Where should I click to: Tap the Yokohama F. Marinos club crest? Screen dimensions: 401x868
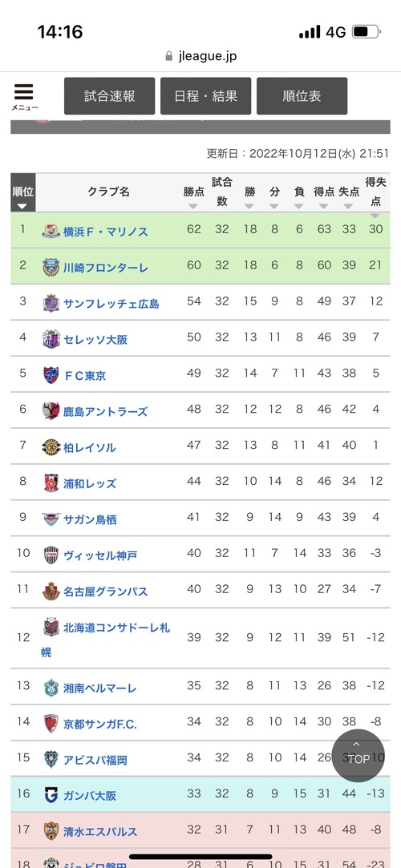tap(51, 231)
